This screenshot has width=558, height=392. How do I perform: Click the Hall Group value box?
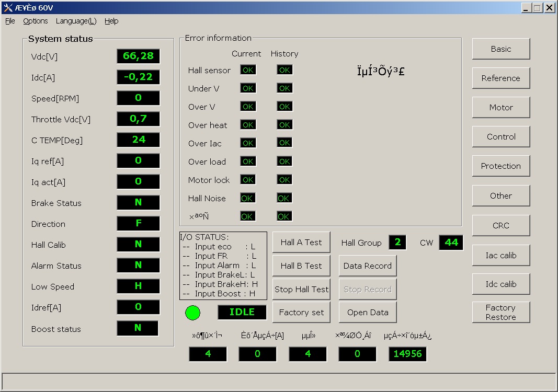(x=397, y=243)
